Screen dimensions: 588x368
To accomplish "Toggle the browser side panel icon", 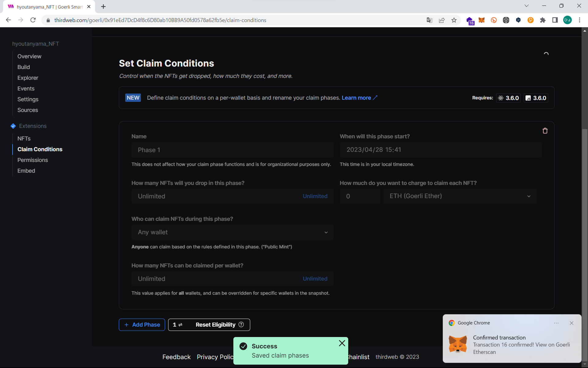I will [x=555, y=20].
